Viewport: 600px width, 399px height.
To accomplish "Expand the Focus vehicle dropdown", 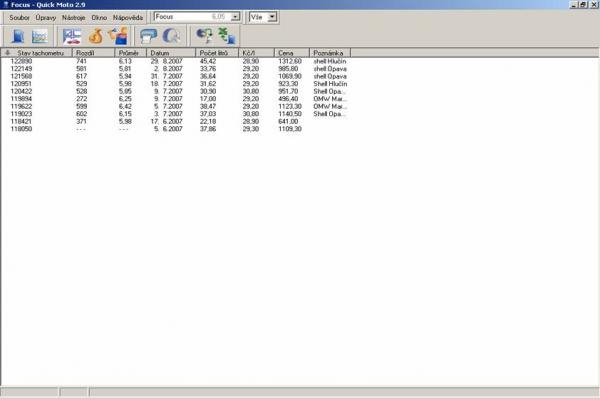I will 236,17.
